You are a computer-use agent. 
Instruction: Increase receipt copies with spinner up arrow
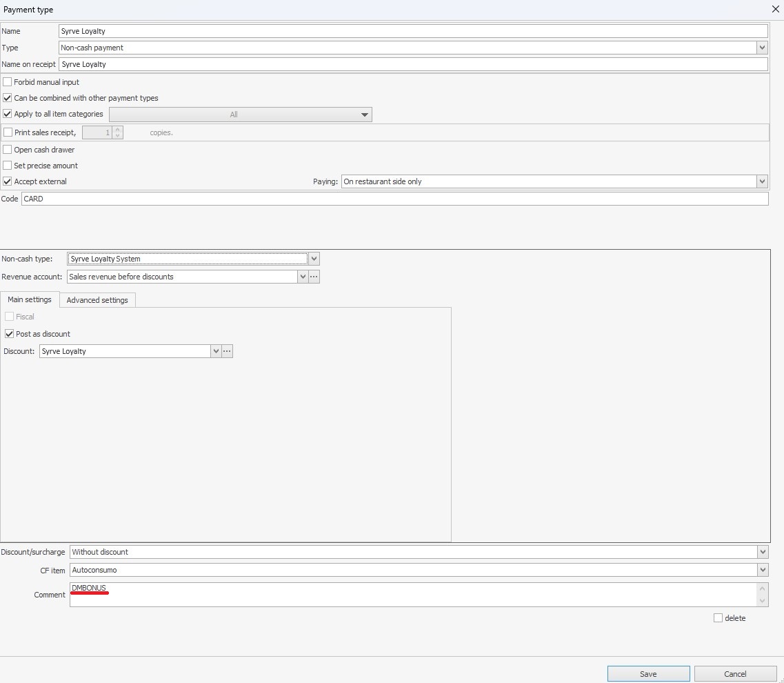(117, 130)
